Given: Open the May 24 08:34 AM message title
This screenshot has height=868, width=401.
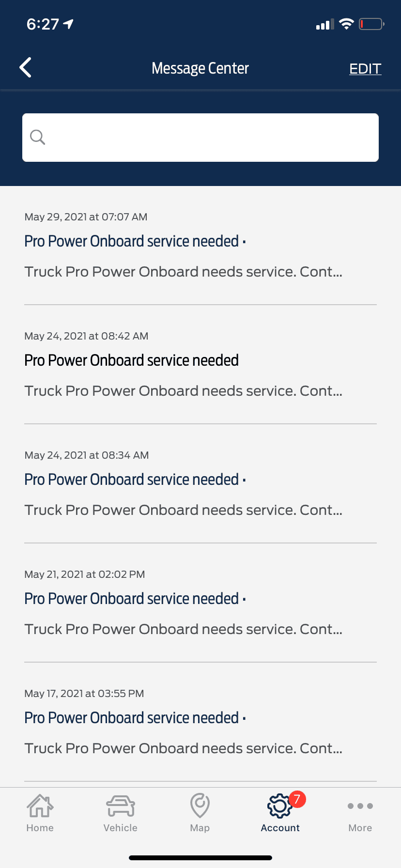Looking at the screenshot, I should point(132,480).
